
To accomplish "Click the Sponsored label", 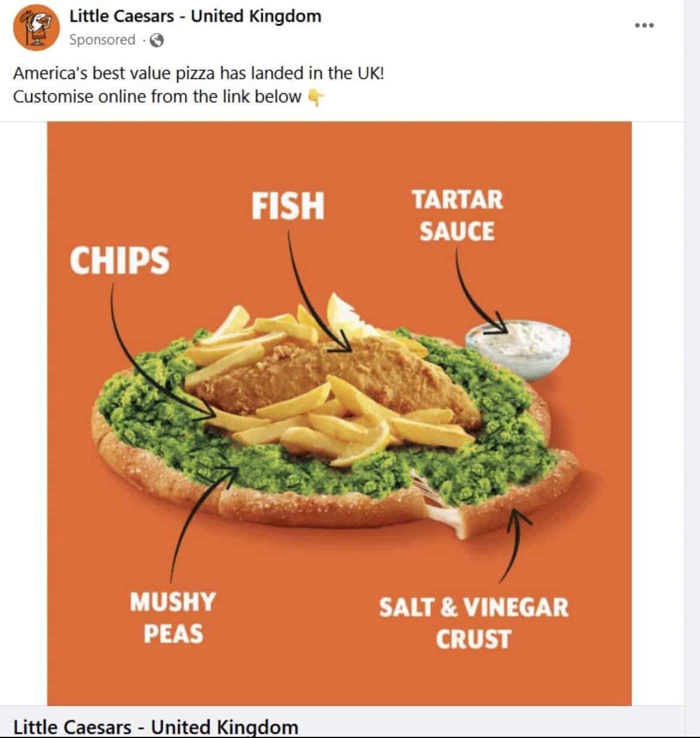I will pos(103,41).
